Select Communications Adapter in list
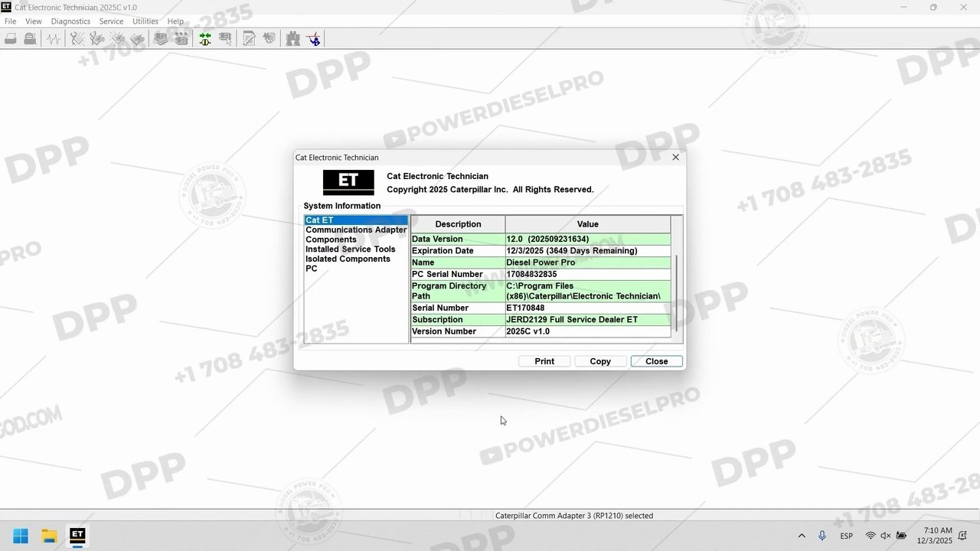This screenshot has width=980, height=551. coord(356,230)
